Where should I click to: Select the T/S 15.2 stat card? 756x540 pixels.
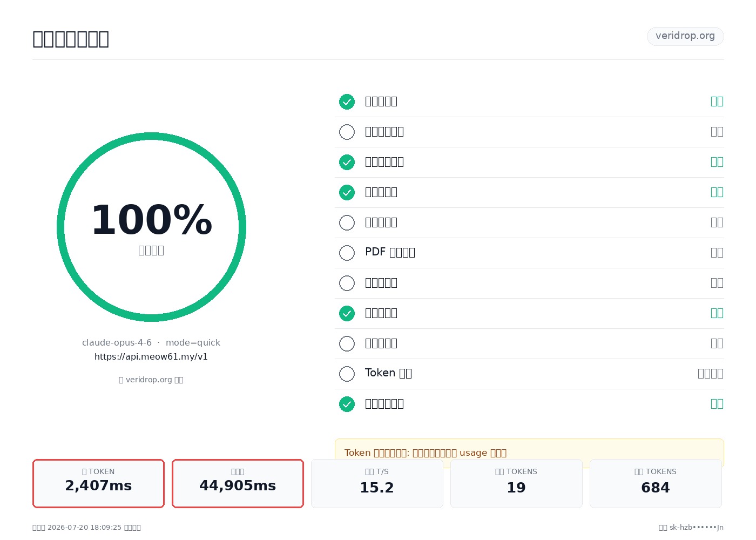377,483
